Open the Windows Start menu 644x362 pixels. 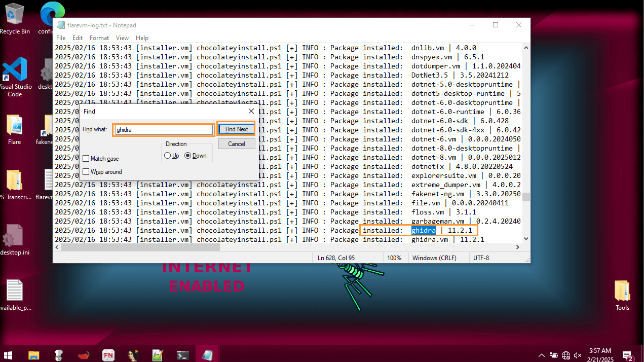[9, 354]
